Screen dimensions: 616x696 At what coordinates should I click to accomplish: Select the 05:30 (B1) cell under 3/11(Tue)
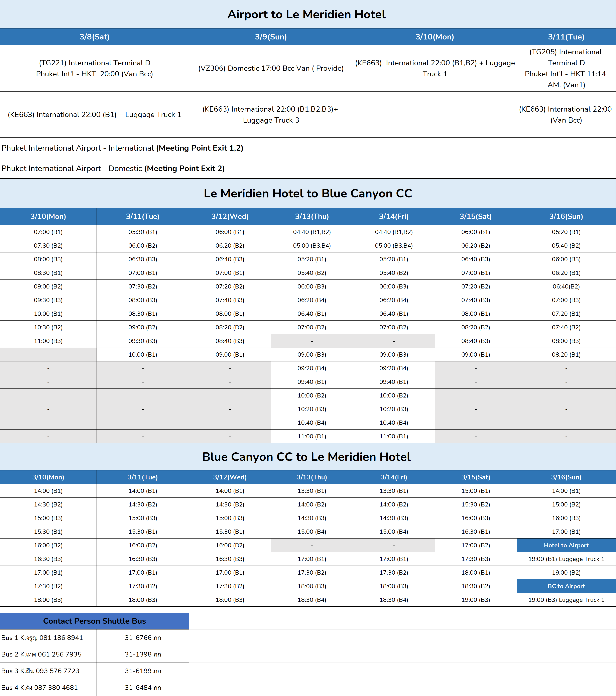click(143, 232)
